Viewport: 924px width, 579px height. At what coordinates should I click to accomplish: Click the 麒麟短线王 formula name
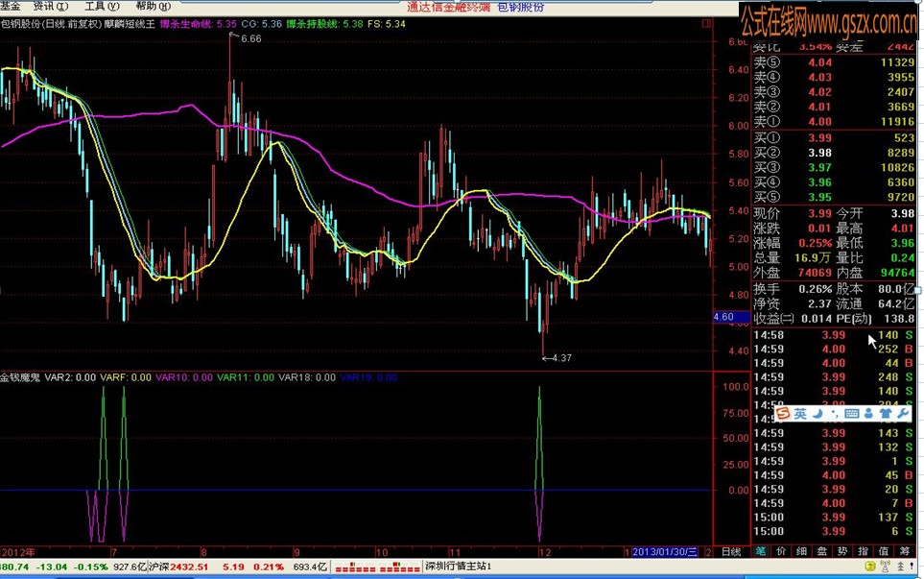tap(130, 24)
